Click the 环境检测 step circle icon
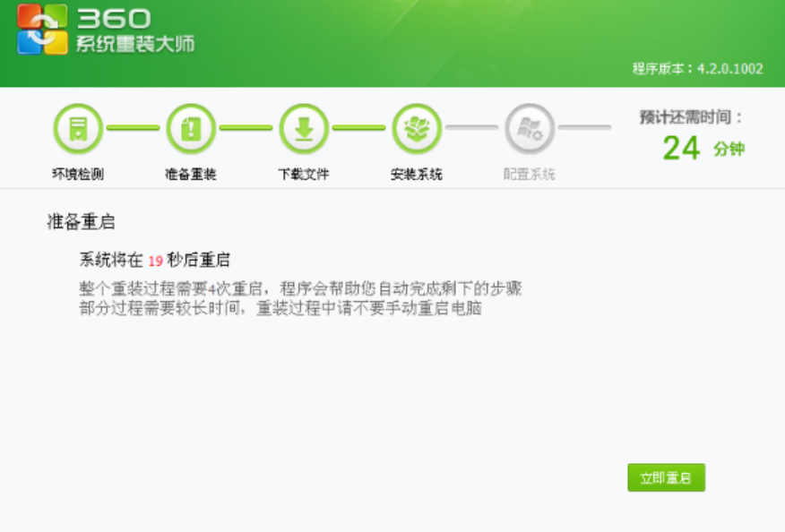The image size is (785, 532). coord(78,129)
